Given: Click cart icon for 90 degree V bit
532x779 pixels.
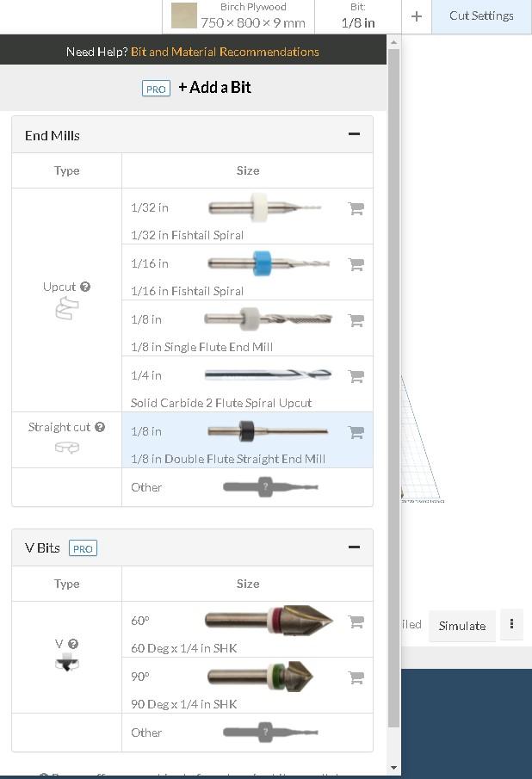Looking at the screenshot, I should pos(356,677).
